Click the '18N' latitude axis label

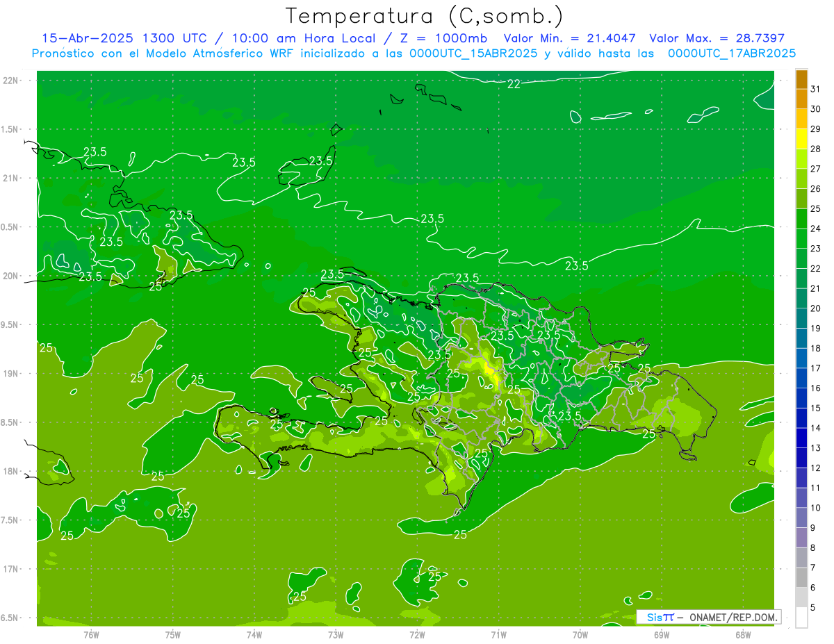(10, 471)
